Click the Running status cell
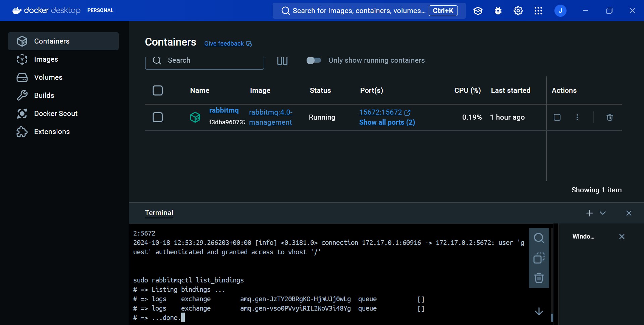 (322, 117)
